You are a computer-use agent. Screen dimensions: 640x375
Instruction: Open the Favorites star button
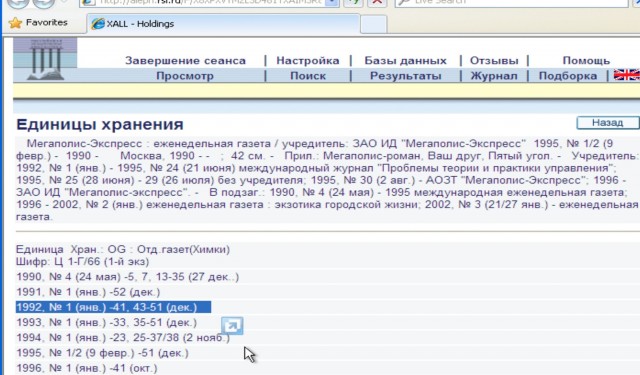[x=38, y=22]
